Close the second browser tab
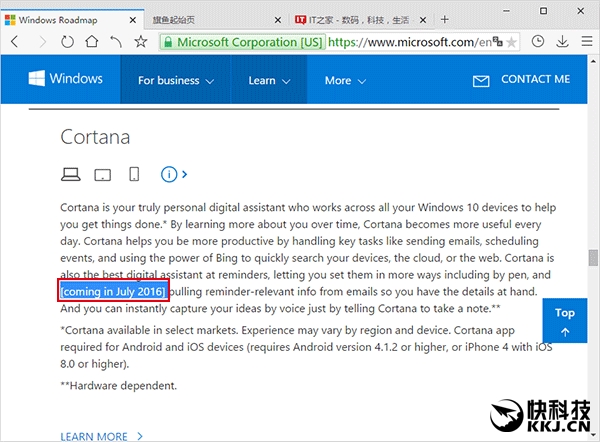 tap(278, 20)
